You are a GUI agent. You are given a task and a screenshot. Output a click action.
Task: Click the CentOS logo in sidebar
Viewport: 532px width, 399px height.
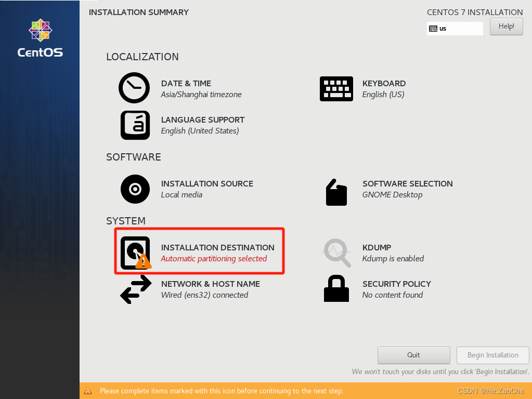pos(40,38)
